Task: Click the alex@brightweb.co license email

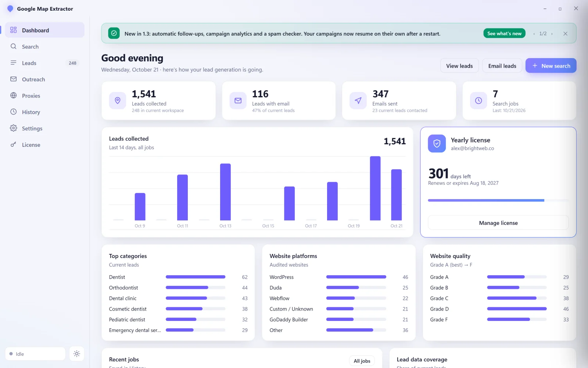Action: pos(472,148)
